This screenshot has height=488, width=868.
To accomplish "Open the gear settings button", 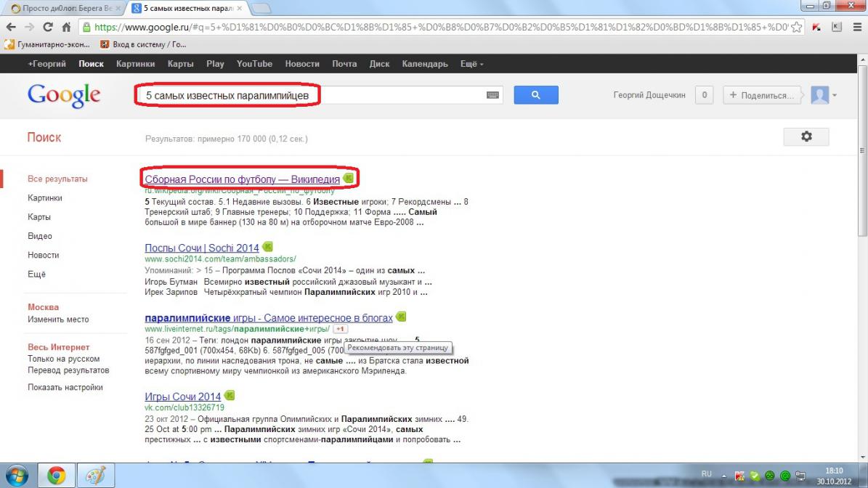I will [806, 137].
